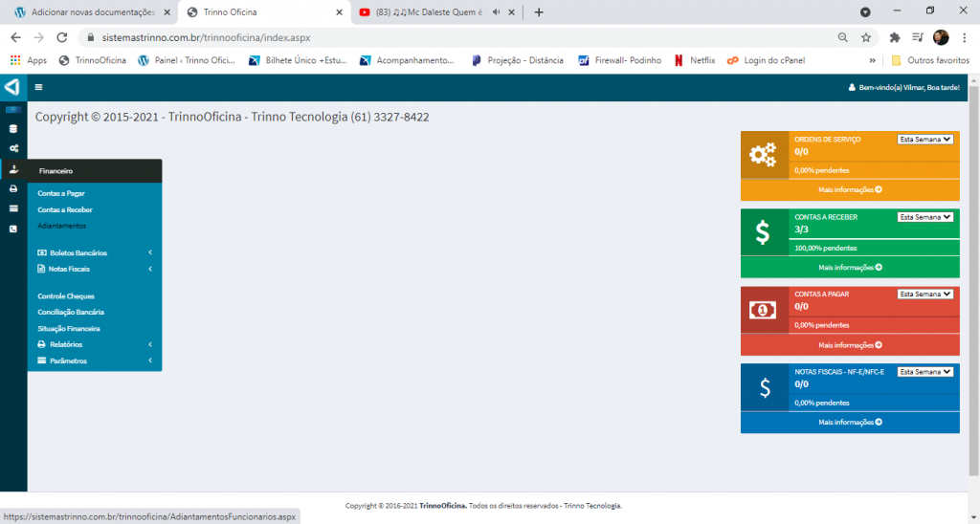Open the phone sidebar icon
The image size is (980, 524).
click(x=13, y=229)
